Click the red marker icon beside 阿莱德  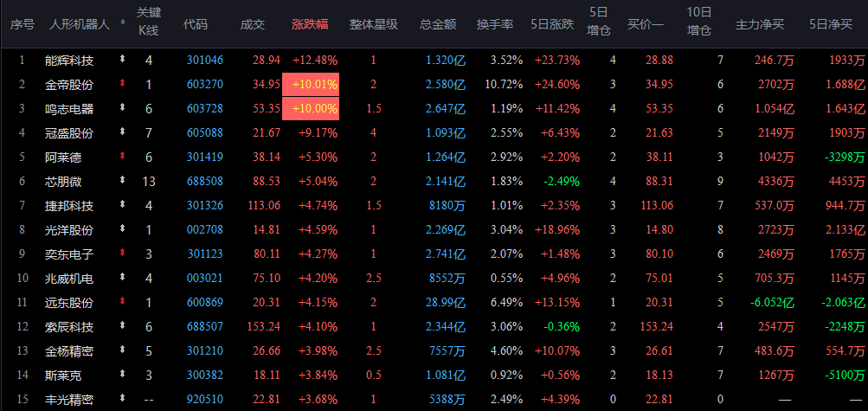coord(122,157)
